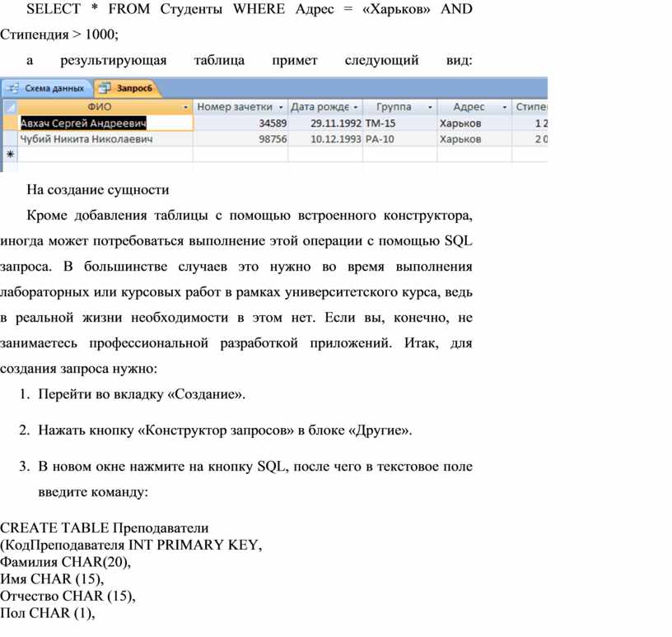Open the ФИО column dropdown arrow
Screen dimensions: 672x637
point(185,107)
